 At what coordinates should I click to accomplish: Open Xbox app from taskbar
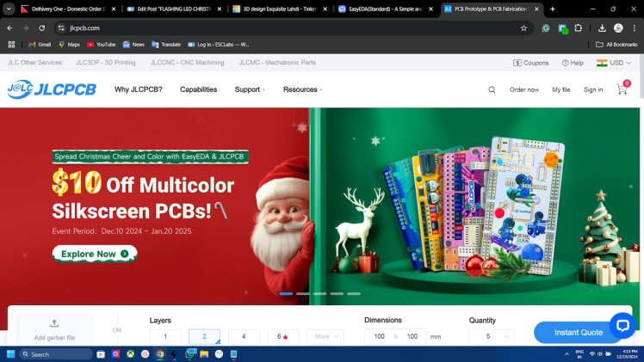(130, 353)
